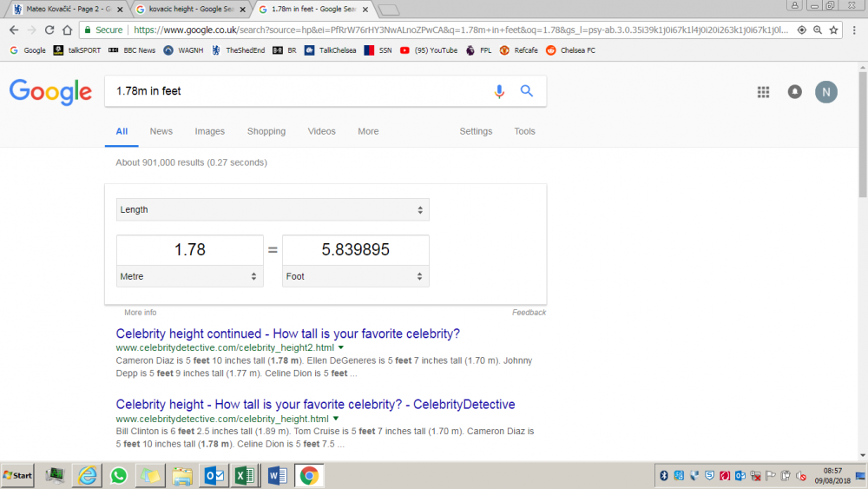Viewport: 868px width, 489px height.
Task: Click the 1.78 metre value field
Action: pyautogui.click(x=189, y=250)
